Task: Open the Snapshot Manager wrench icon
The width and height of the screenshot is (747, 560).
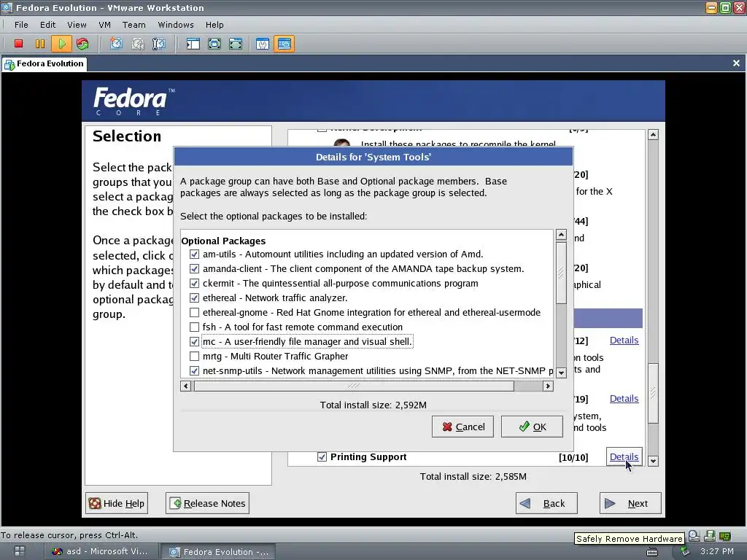Action: coord(158,44)
